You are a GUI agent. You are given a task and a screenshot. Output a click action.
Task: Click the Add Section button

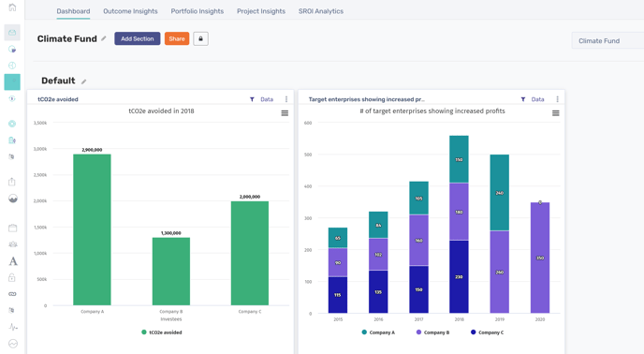point(138,38)
